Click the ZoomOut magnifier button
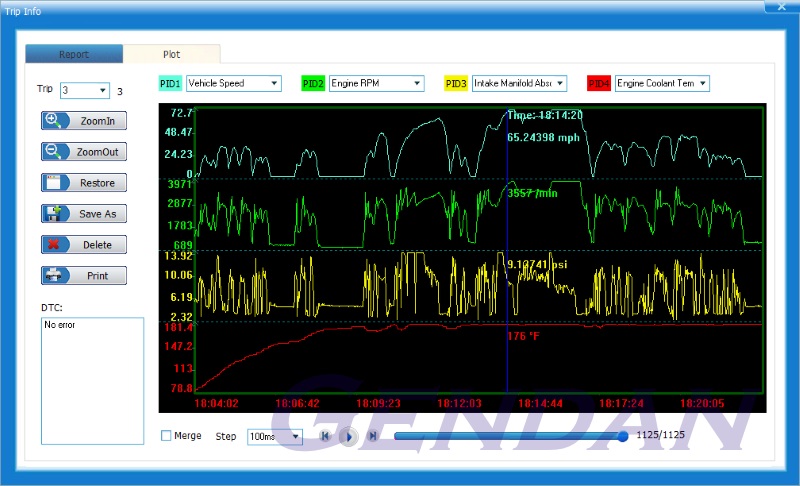Image resolution: width=800 pixels, height=486 pixels. tap(84, 152)
